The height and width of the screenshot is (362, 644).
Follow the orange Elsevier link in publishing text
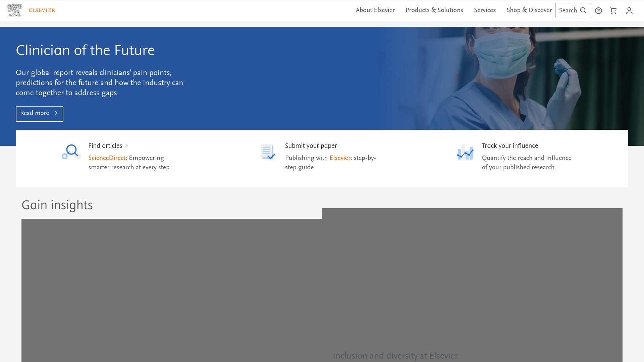click(340, 158)
